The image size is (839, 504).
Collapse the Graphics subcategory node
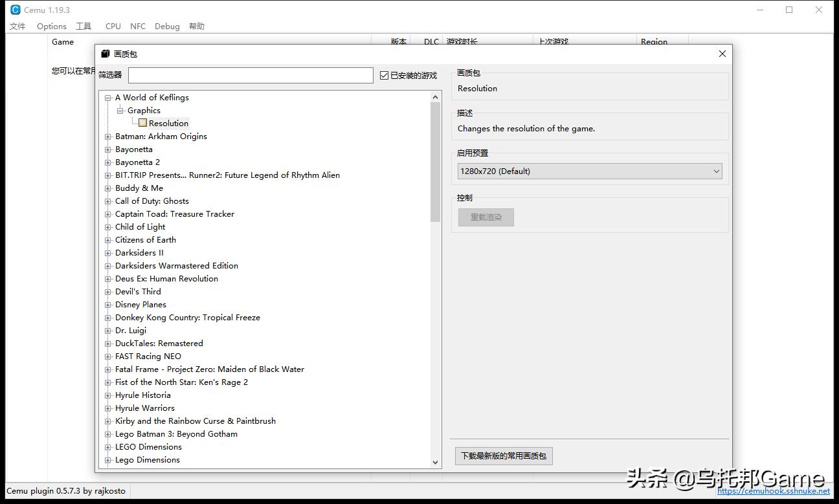(x=120, y=111)
